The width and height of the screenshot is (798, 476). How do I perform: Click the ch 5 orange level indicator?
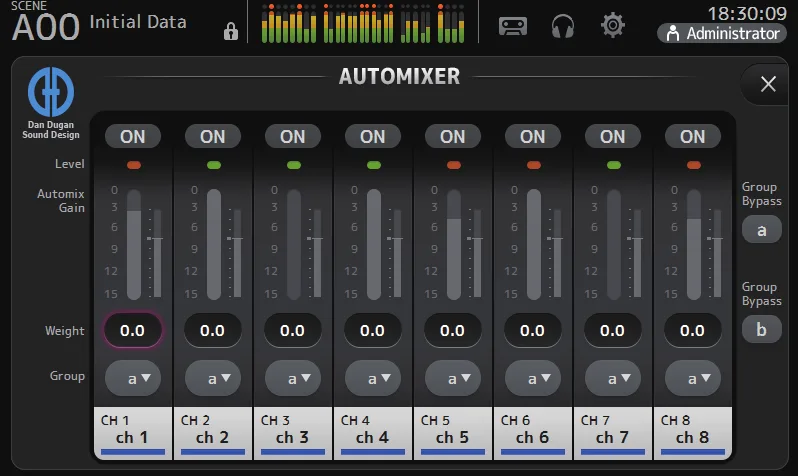click(453, 165)
